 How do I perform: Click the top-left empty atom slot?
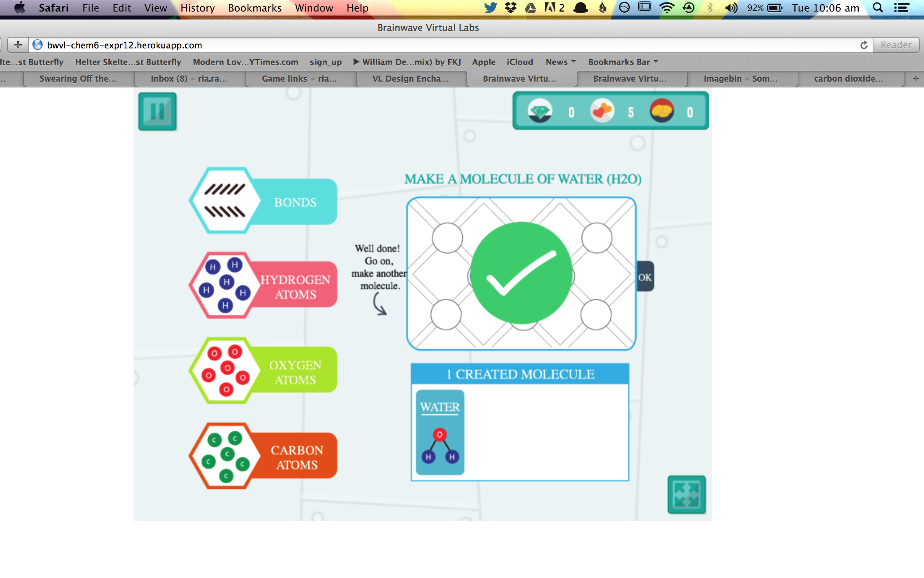click(448, 238)
